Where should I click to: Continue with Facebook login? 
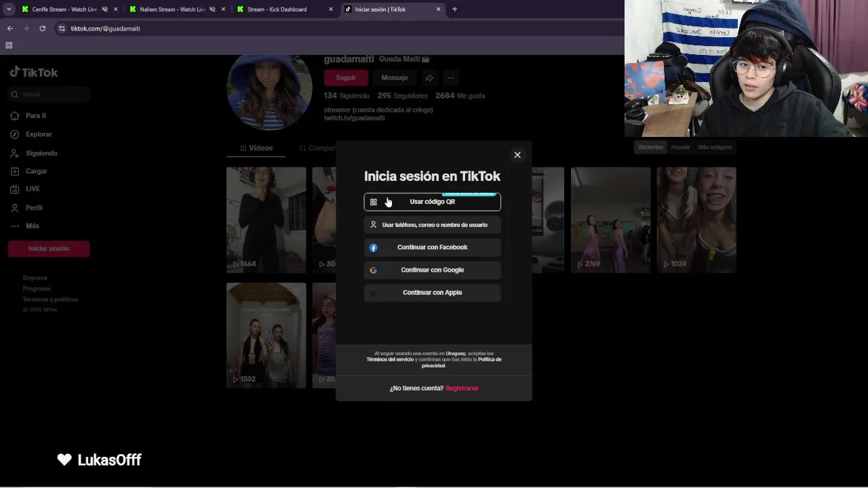(432, 247)
